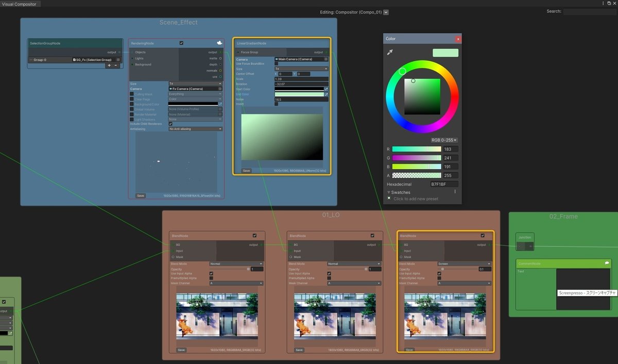Click the RenderingNode matte output port
The width and height of the screenshot is (618, 364).
[x=220, y=58]
